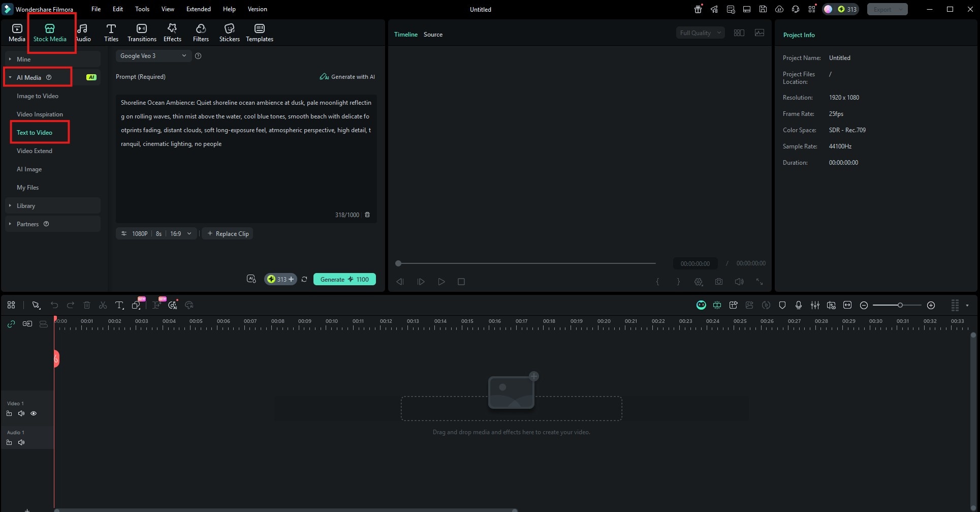Image resolution: width=980 pixels, height=512 pixels.
Task: Open the Tools menu
Action: pos(142,9)
